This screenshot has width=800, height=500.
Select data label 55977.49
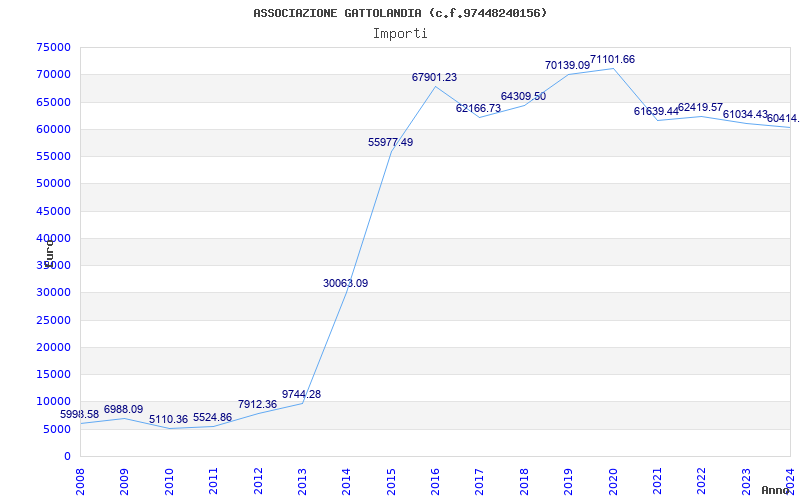point(391,143)
